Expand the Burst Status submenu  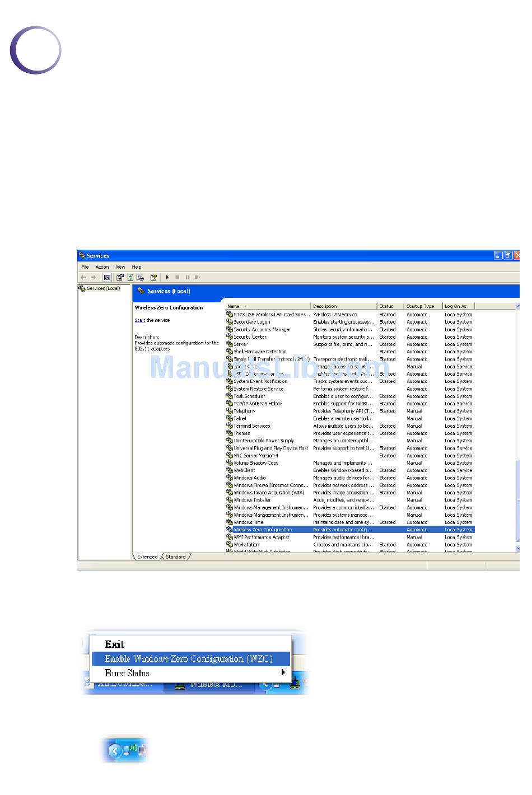pyautogui.click(x=283, y=673)
